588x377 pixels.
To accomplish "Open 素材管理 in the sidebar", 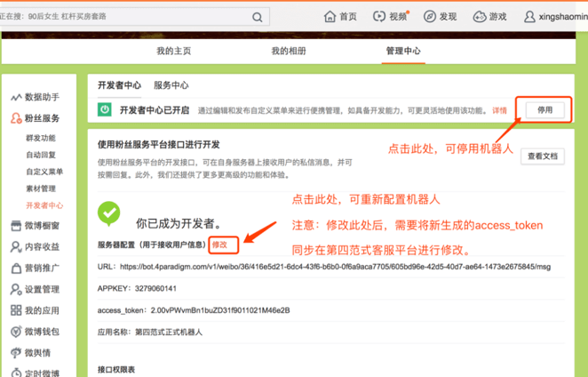I will click(41, 188).
